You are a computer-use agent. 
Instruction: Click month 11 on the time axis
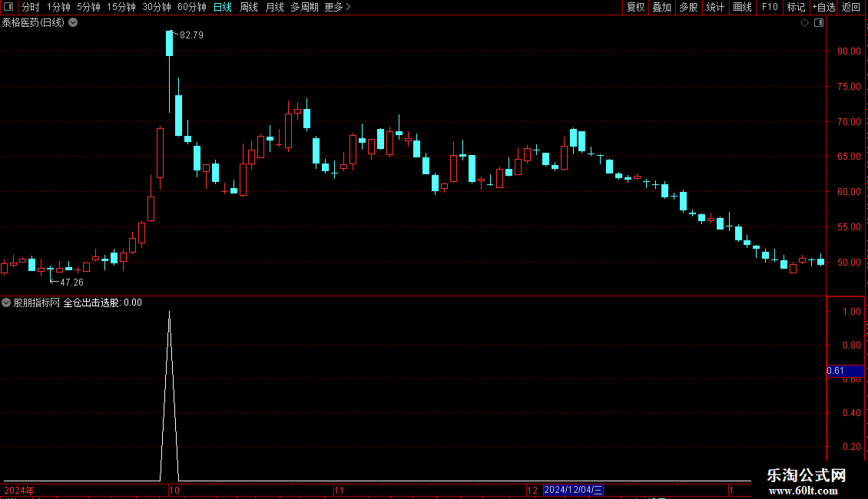tap(339, 490)
